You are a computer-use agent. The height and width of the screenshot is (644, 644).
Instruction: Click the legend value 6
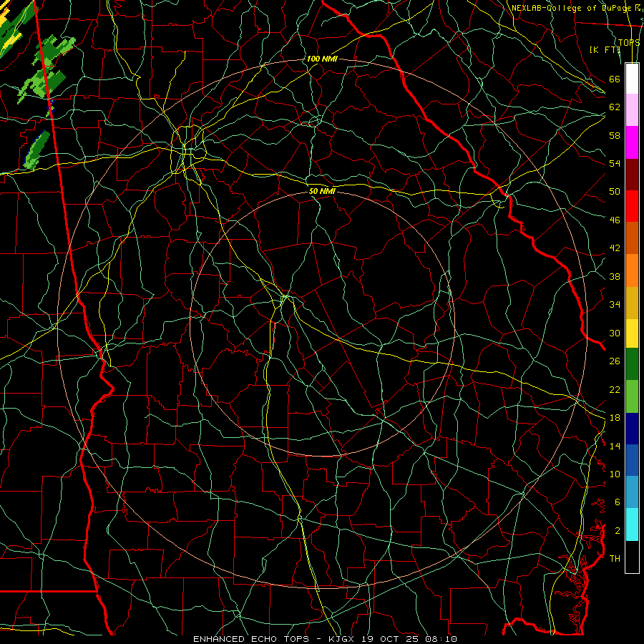(618, 502)
